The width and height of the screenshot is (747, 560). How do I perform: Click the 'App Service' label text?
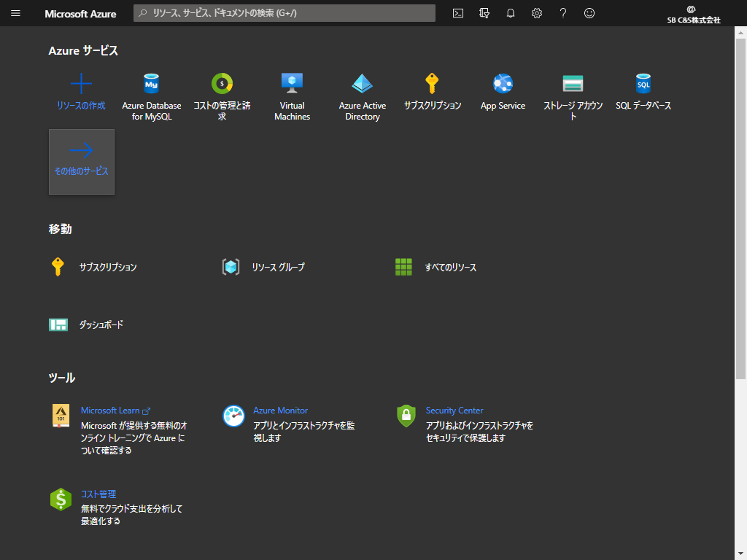pos(503,106)
